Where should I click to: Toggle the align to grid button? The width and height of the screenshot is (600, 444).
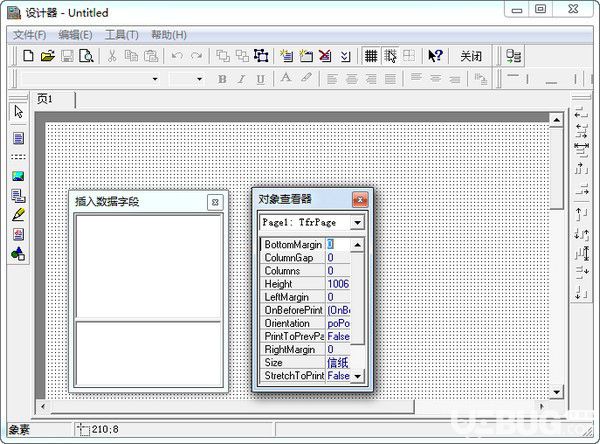390,56
